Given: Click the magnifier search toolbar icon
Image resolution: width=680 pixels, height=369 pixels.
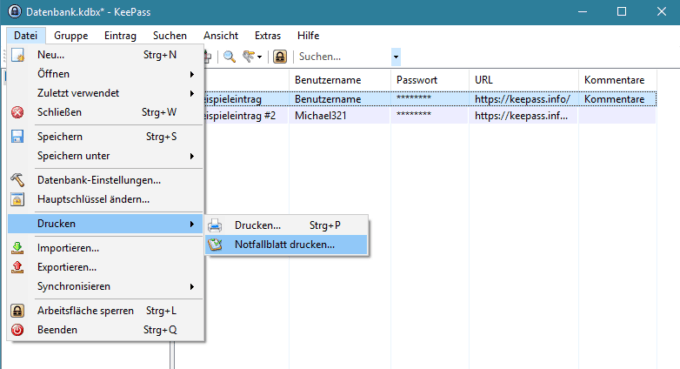Looking at the screenshot, I should pyautogui.click(x=229, y=56).
